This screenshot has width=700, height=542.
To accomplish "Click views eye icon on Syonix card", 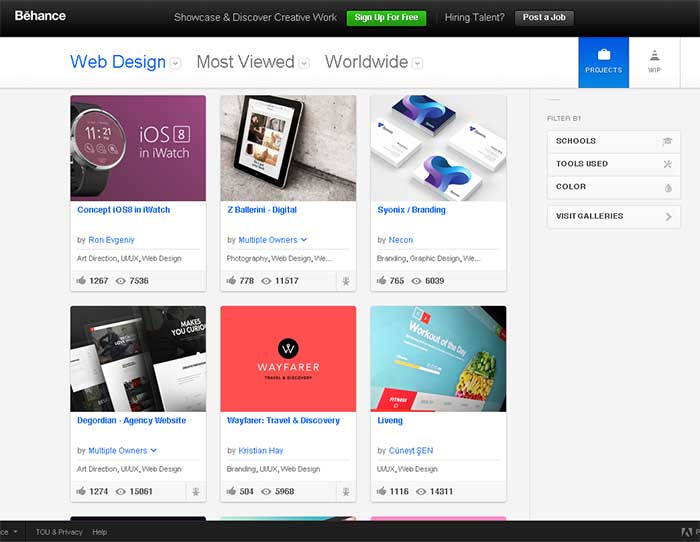I will coord(416,281).
